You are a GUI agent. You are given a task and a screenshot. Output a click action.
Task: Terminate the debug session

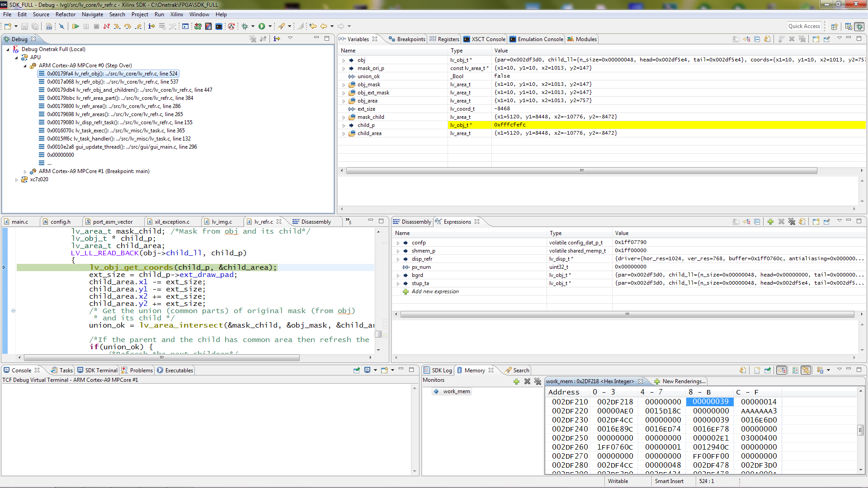click(96, 26)
